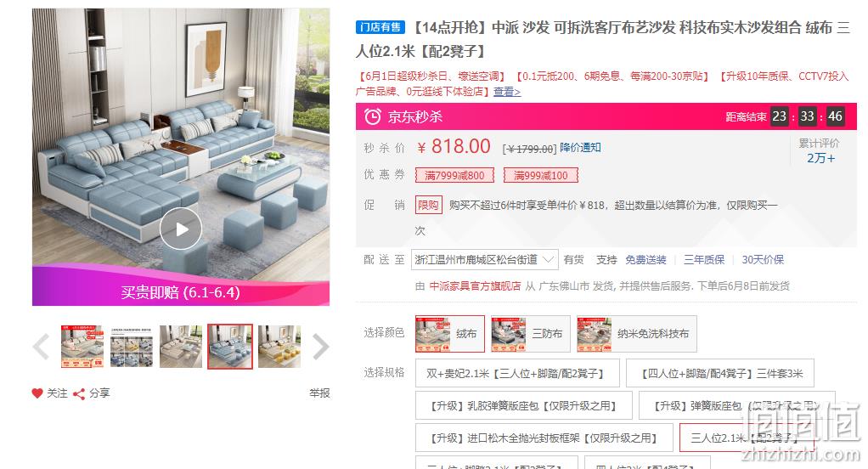Click the 限购 promotion tag
This screenshot has width=868, height=469.
(428, 206)
